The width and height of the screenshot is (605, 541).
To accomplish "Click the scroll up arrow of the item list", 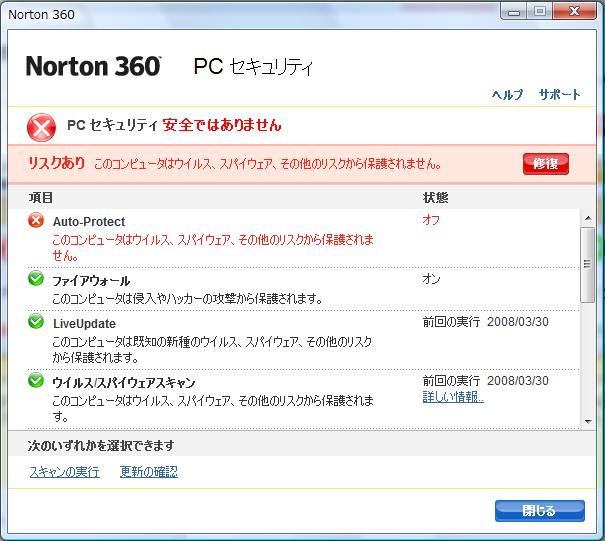I will (x=588, y=218).
